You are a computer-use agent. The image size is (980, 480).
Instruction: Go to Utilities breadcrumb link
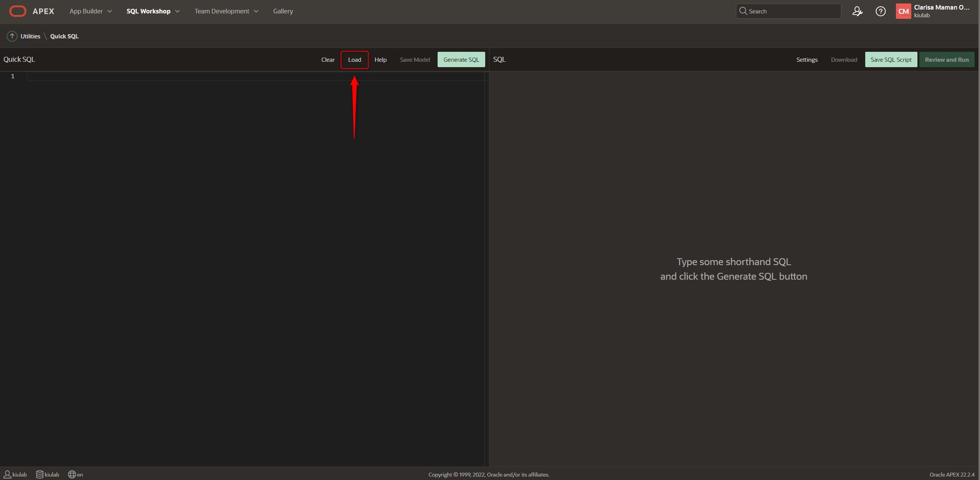pos(30,36)
